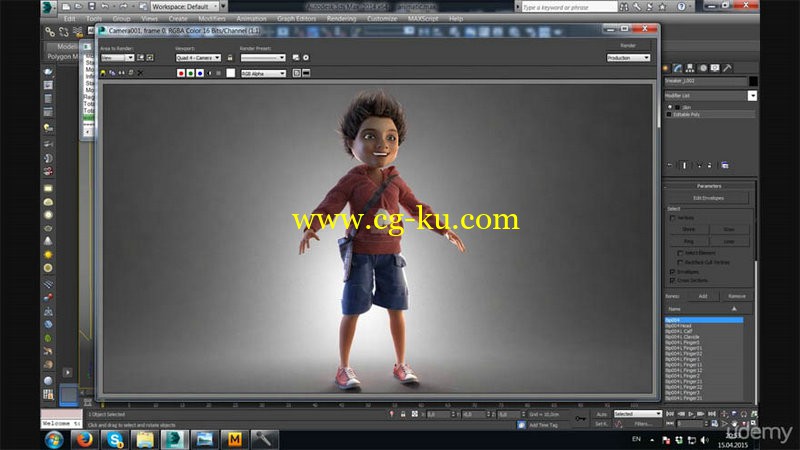Viewport: 800px width, 450px height.
Task: Click the object name input field
Action: [705, 81]
